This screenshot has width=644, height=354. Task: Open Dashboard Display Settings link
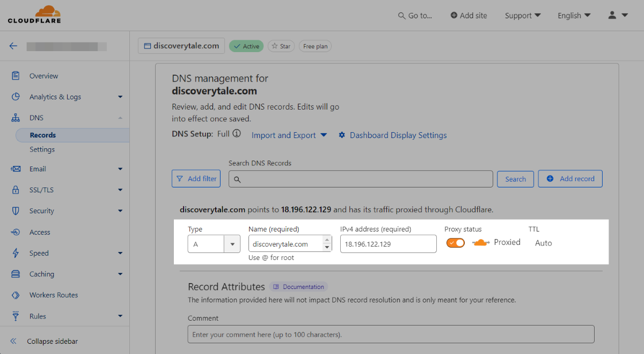click(398, 135)
